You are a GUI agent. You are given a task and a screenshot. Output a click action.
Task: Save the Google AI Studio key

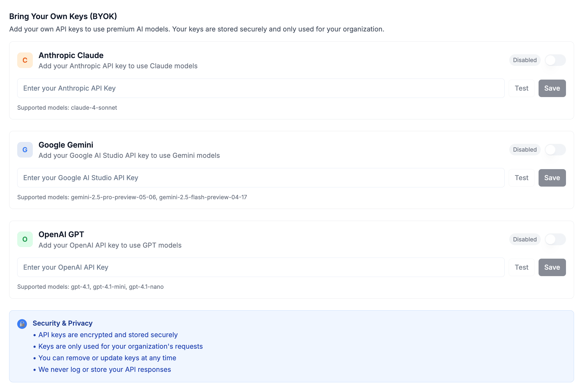552,178
